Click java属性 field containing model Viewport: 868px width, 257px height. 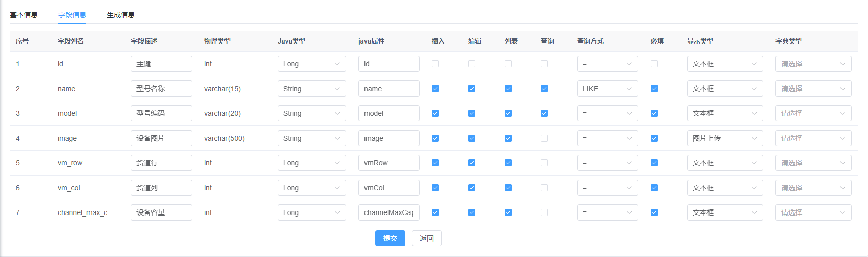(x=389, y=113)
